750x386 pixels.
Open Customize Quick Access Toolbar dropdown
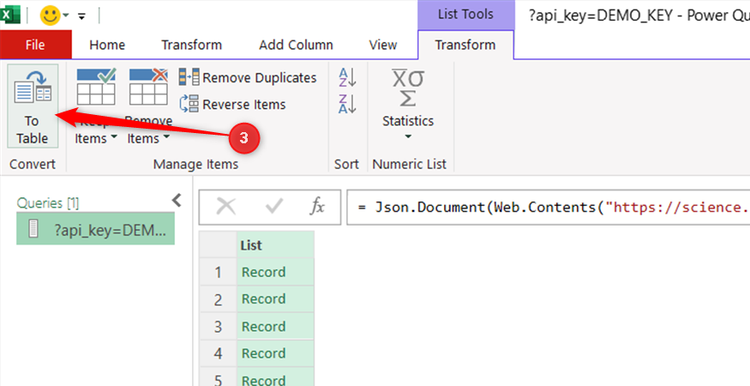point(82,16)
